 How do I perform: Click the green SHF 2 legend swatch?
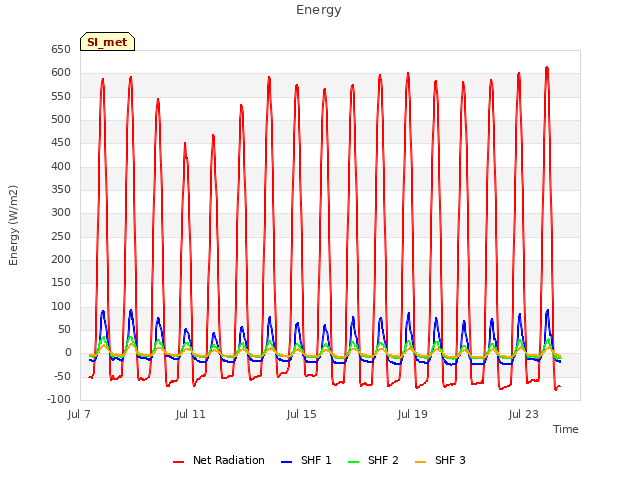tap(353, 462)
